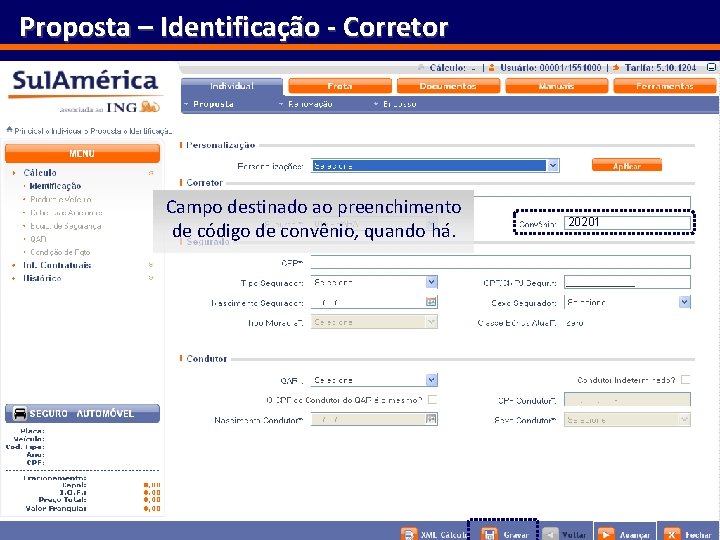Screen dimensions: 720x540
Task: Open the Nascimento Condutor calendar icon
Action: 431,419
